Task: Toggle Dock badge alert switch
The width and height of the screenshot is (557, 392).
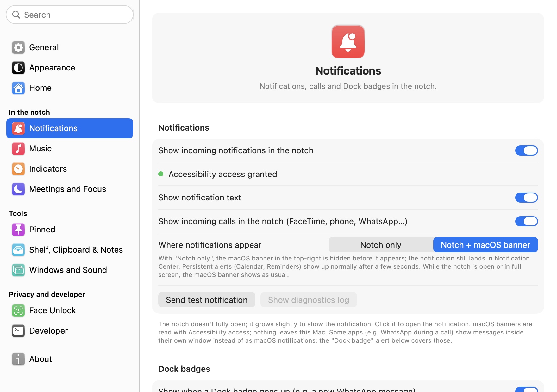Action: pyautogui.click(x=526, y=389)
